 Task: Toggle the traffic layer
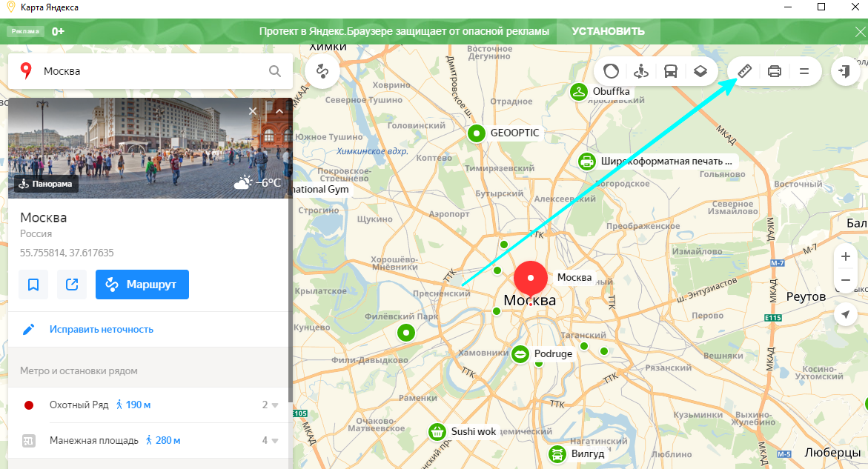coord(611,71)
